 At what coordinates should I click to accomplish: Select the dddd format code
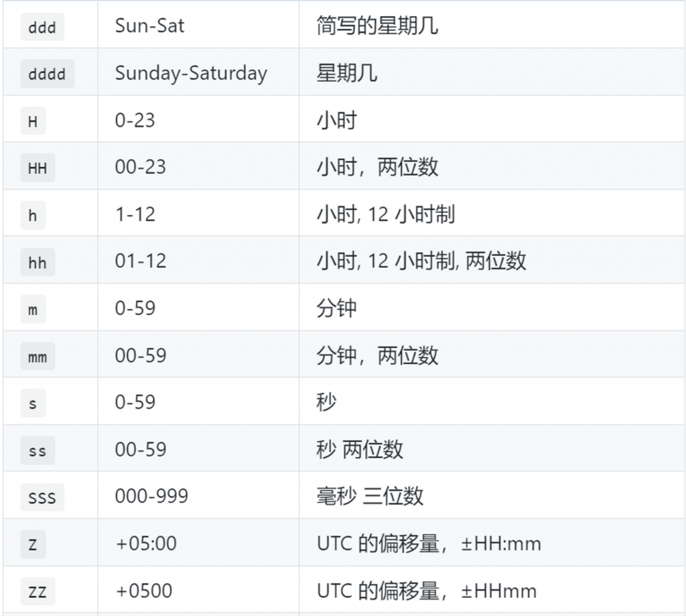point(48,74)
